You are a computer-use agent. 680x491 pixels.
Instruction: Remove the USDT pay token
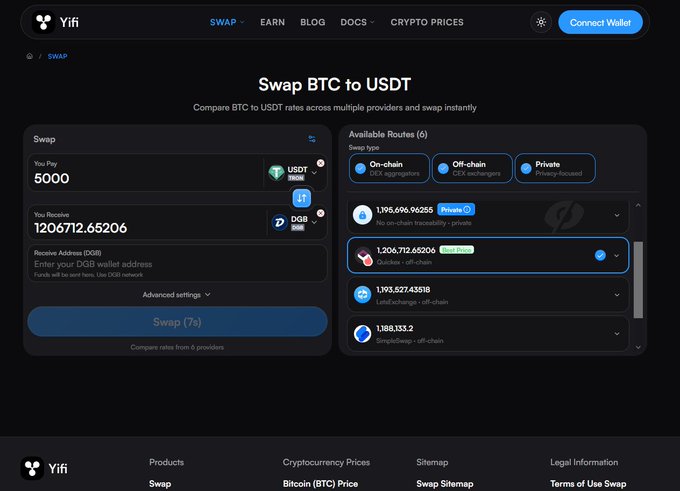tap(320, 163)
